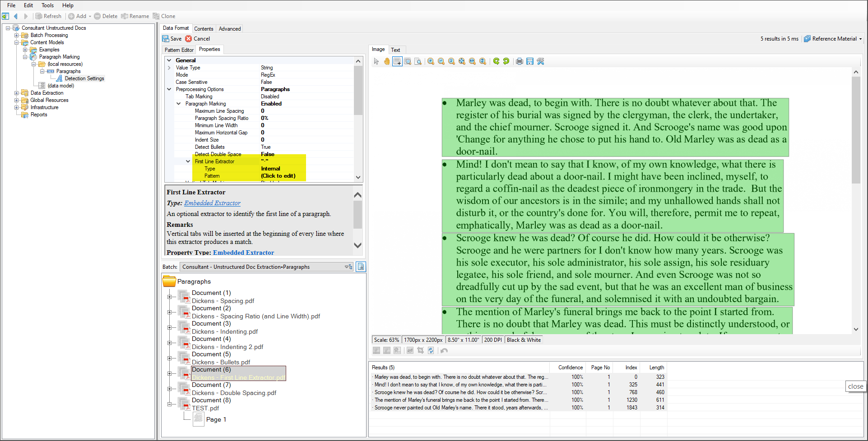
Task: Open the Reference Material dropdown
Action: pyautogui.click(x=860, y=39)
